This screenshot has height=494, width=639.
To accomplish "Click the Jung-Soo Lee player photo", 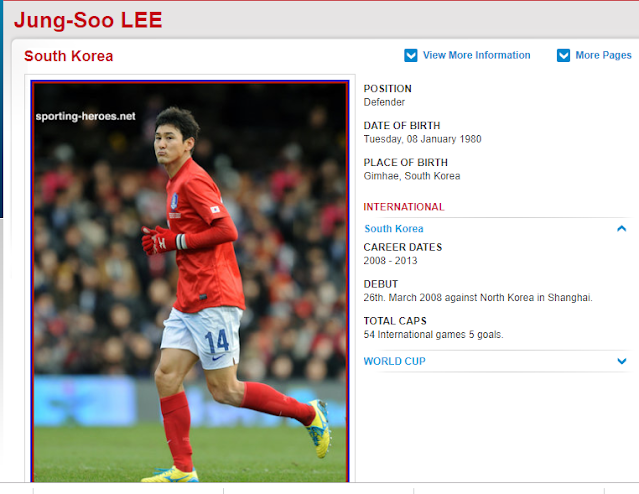I will click(x=190, y=282).
